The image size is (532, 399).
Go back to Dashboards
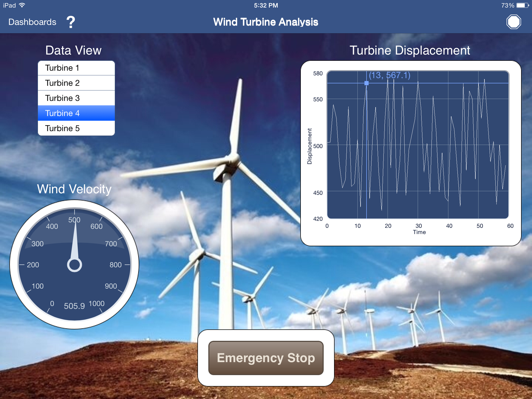tap(32, 22)
